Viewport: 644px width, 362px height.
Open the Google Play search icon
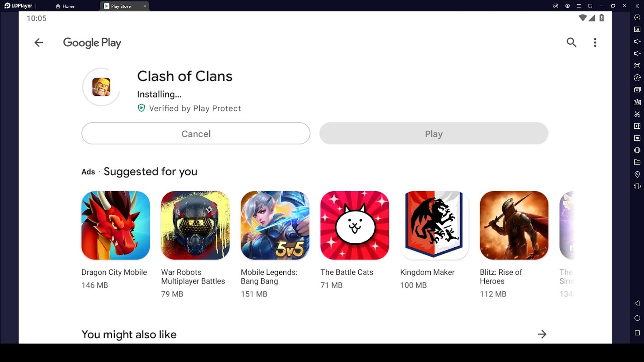coord(572,42)
